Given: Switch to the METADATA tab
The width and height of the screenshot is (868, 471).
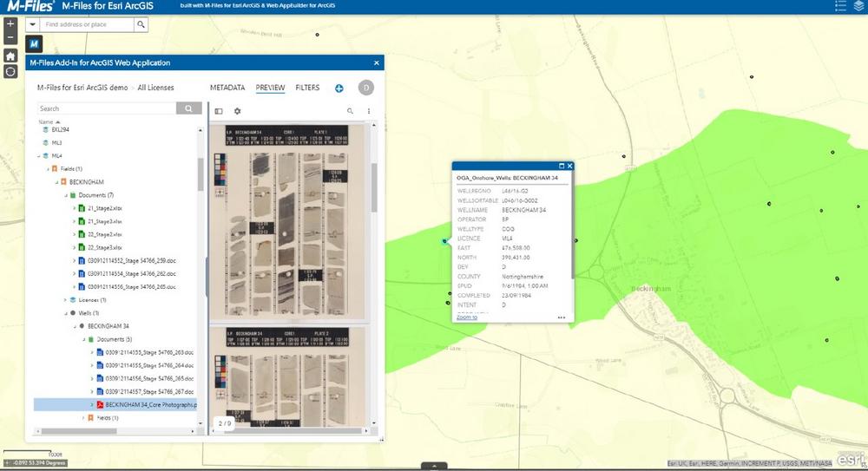Looking at the screenshot, I should click(226, 88).
